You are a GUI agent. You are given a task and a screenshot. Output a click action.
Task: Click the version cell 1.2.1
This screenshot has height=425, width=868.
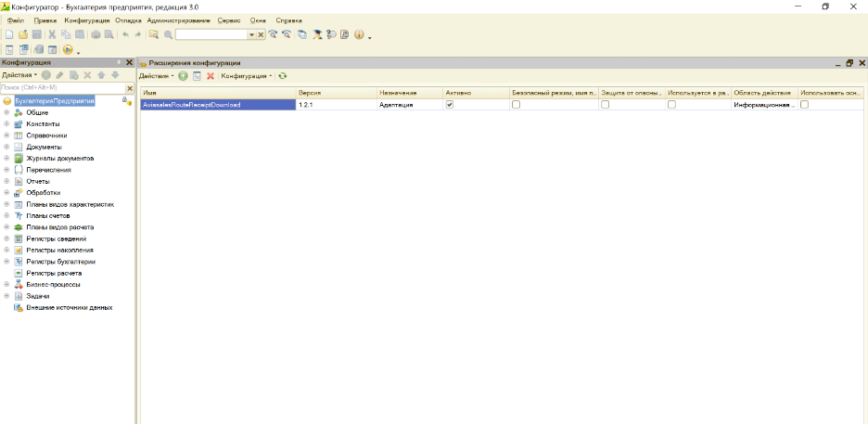tap(337, 104)
